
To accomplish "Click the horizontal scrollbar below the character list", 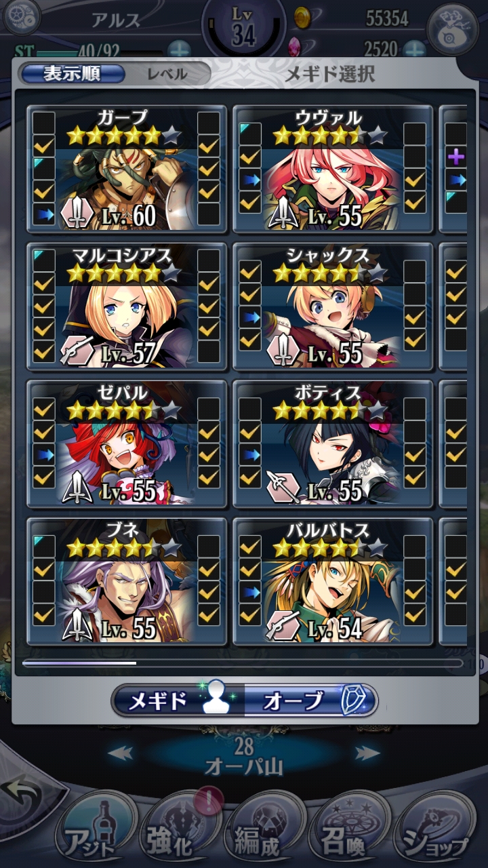I will (x=243, y=663).
